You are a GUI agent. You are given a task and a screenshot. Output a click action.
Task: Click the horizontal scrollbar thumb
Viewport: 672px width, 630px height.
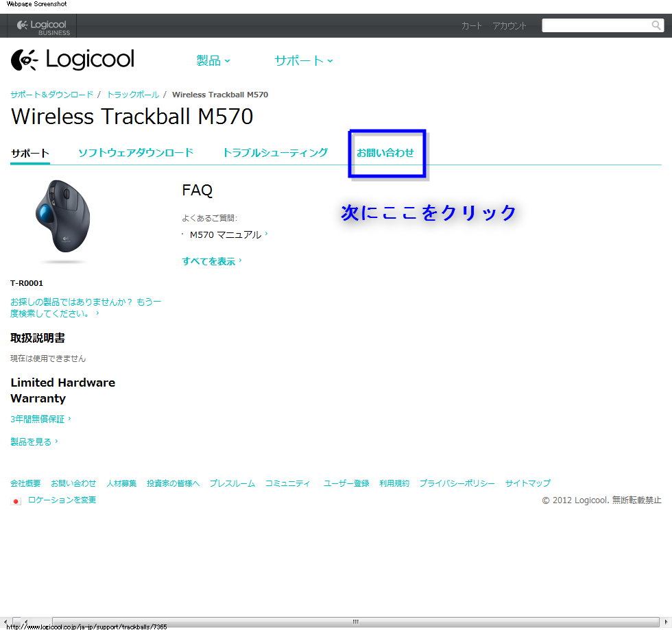pos(355,622)
